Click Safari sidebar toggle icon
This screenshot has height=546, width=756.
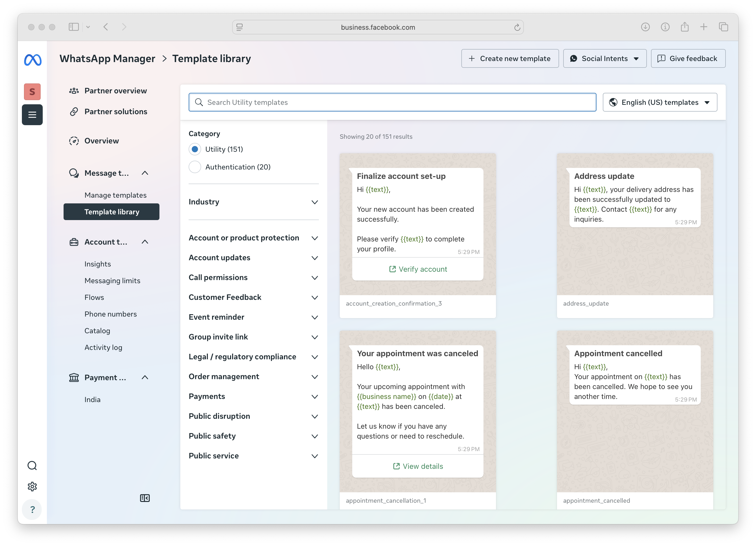tap(74, 27)
